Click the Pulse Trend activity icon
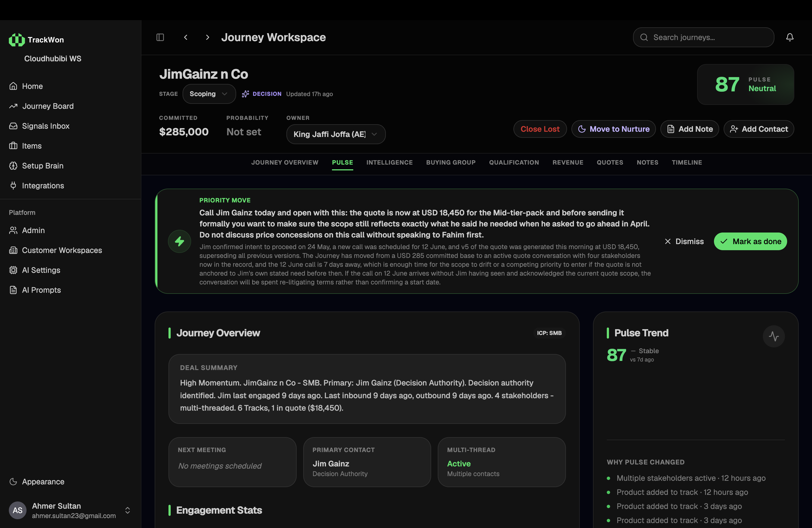The height and width of the screenshot is (528, 812). [x=774, y=336]
